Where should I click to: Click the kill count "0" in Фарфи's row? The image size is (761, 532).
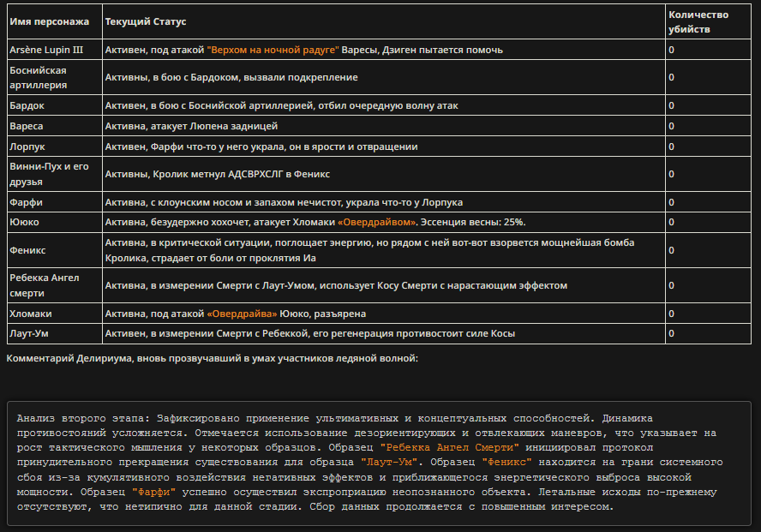click(671, 202)
